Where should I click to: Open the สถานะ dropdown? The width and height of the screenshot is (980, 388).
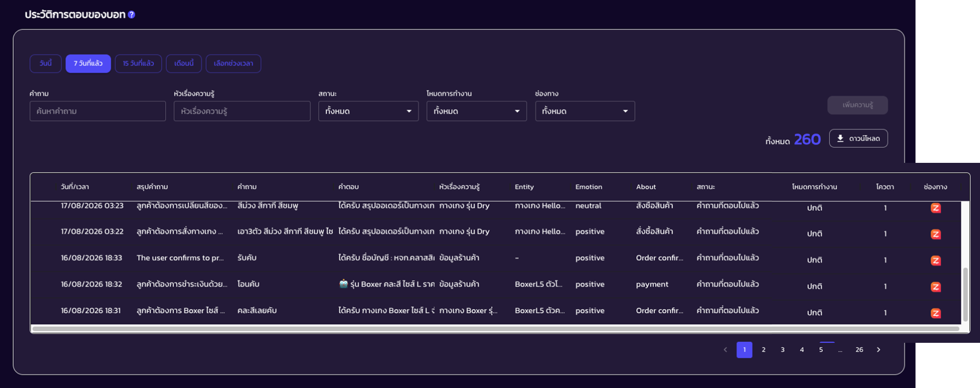point(368,111)
